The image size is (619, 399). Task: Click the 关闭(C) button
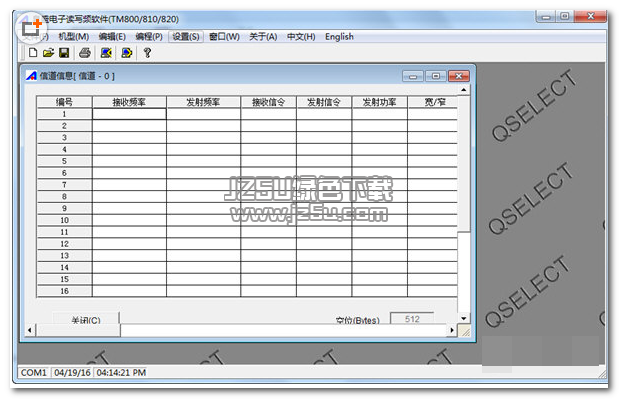pyautogui.click(x=86, y=318)
